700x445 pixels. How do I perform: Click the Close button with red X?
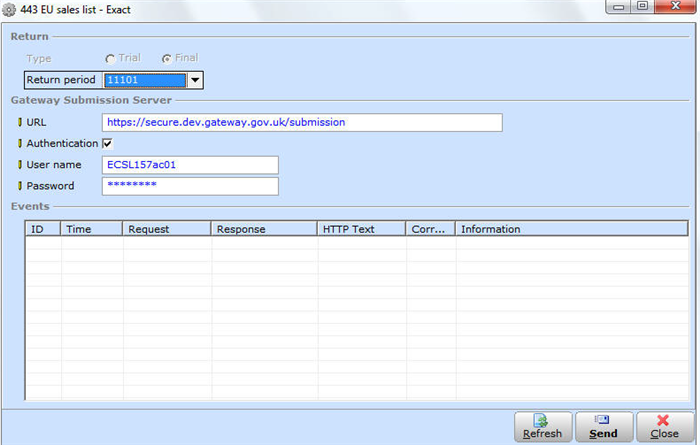(x=665, y=427)
